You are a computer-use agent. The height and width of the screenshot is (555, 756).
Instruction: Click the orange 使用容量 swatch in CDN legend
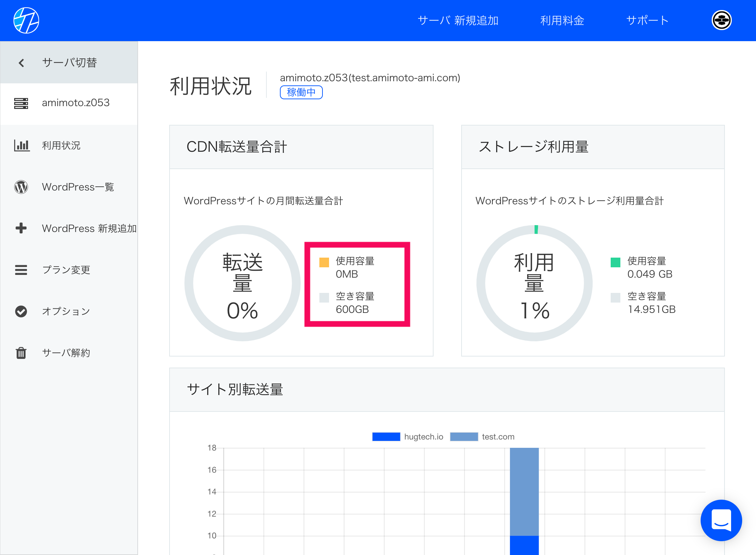pyautogui.click(x=324, y=262)
